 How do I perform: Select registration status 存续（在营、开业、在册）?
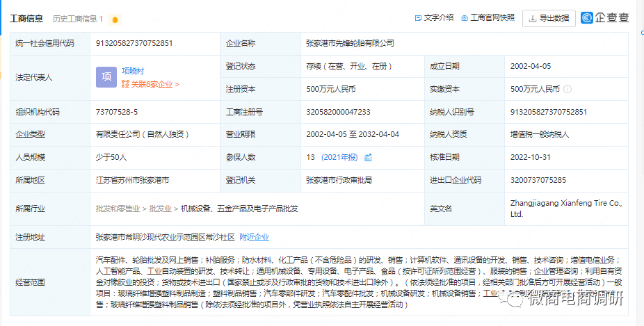(x=349, y=66)
